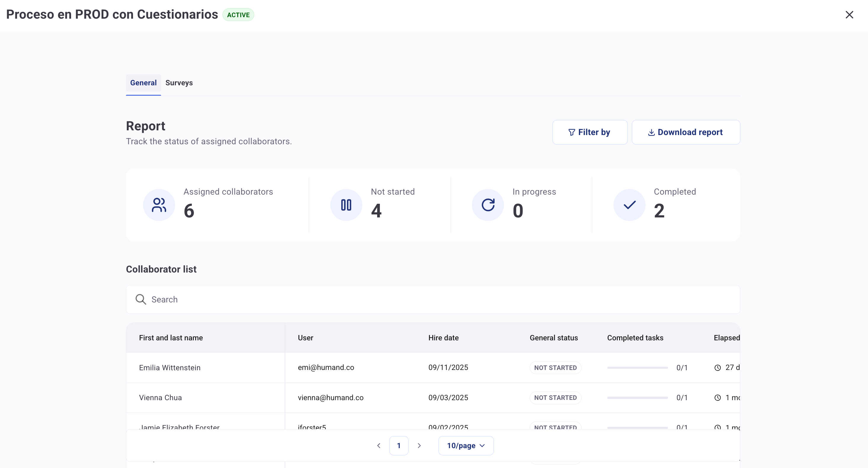The width and height of the screenshot is (868, 468).
Task: Go to the previous page arrow
Action: pyautogui.click(x=379, y=445)
